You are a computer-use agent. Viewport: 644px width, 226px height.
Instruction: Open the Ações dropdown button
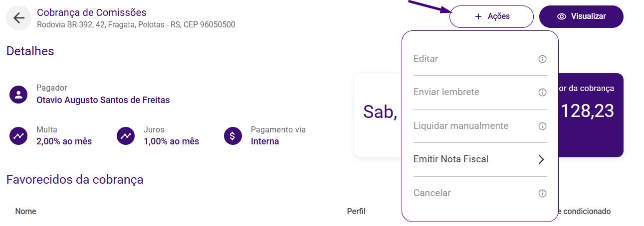pyautogui.click(x=491, y=16)
